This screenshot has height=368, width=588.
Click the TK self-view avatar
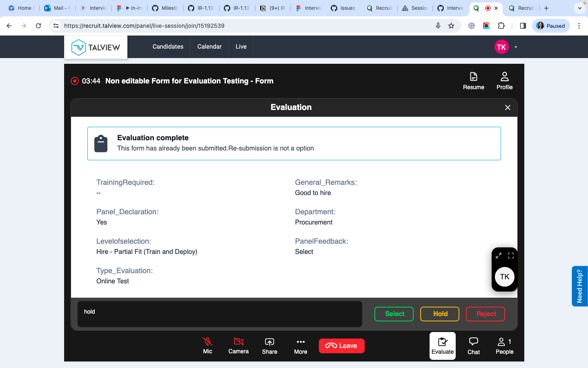pos(505,277)
